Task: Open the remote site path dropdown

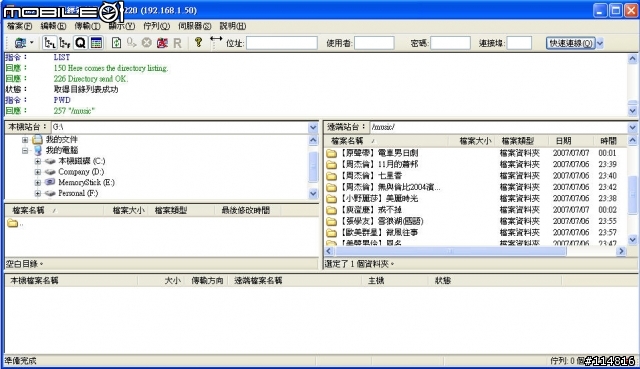Action: point(632,127)
